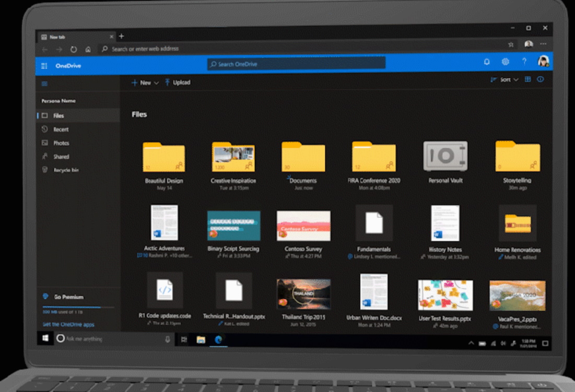Screen dimensions: 575x392
Task: Open the Storytelling folder
Action: point(518,156)
